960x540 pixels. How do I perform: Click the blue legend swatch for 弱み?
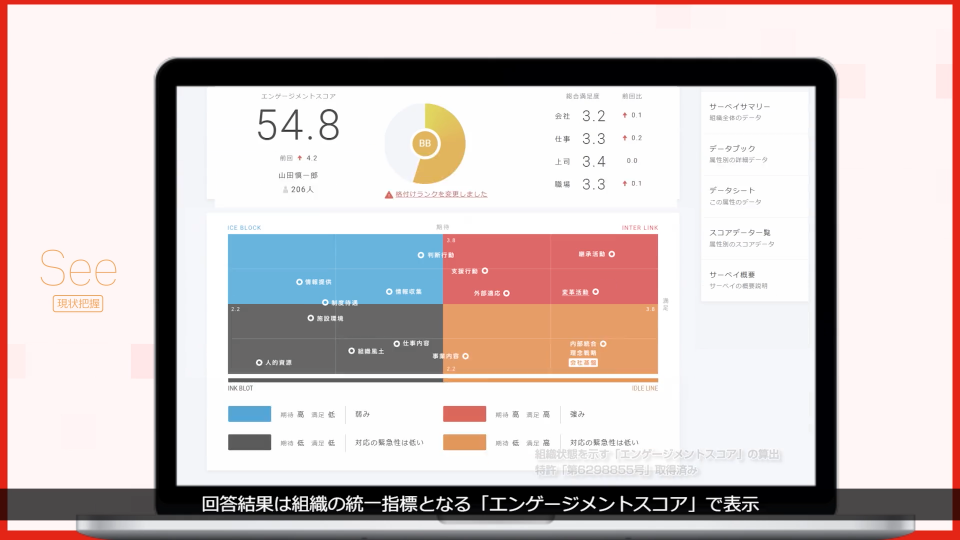(x=249, y=414)
